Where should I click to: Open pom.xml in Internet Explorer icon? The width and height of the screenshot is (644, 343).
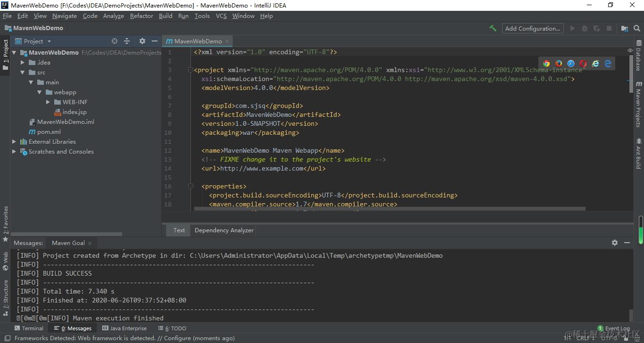595,64
